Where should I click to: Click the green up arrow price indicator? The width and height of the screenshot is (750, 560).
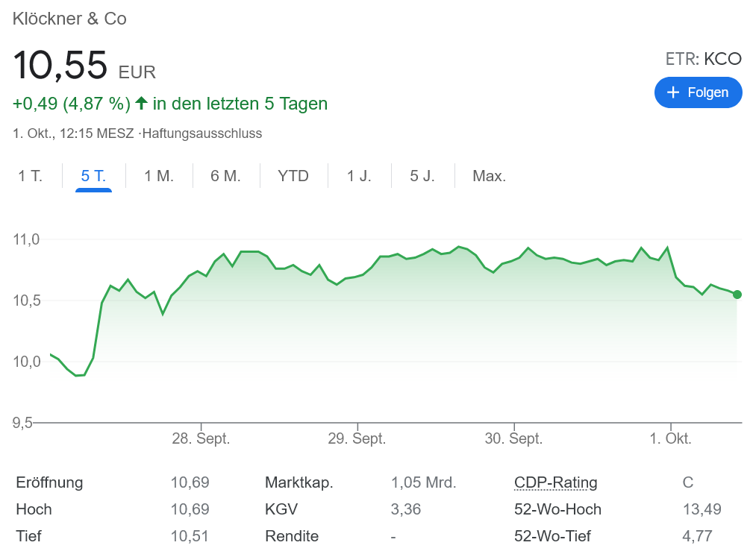point(141,103)
